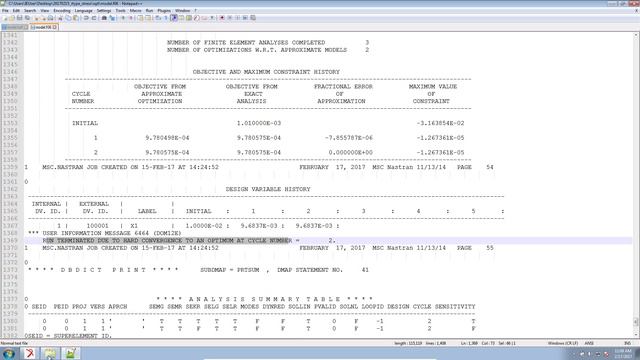Click ANSI encoding in status bar

(x=589, y=343)
